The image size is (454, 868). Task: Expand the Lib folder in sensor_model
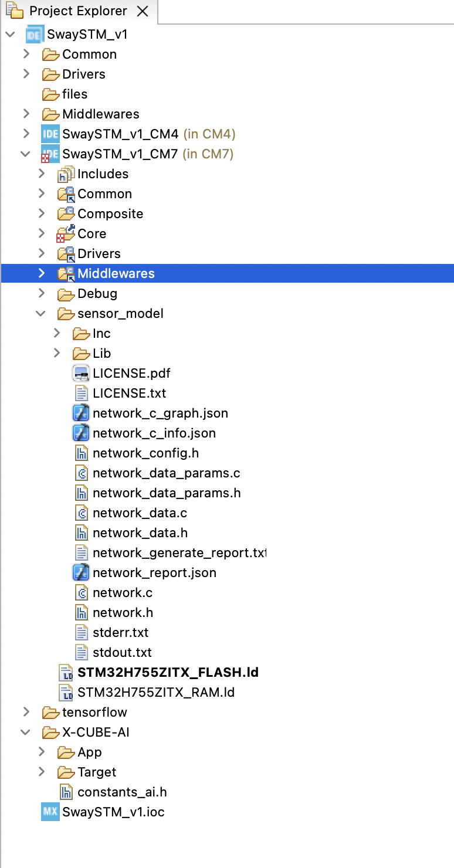57,353
